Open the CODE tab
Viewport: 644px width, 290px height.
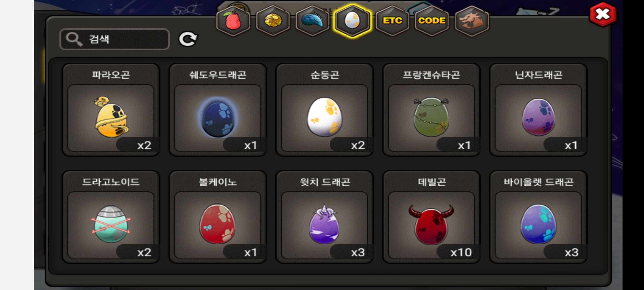(432, 21)
